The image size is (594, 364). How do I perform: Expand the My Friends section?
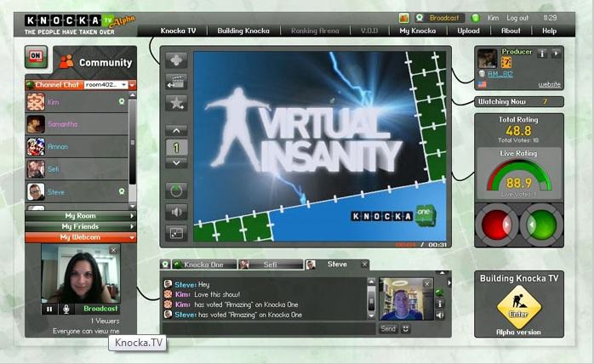[x=80, y=226]
